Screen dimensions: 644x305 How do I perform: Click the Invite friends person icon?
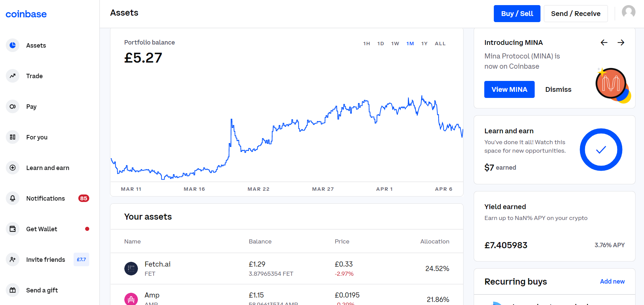13,259
